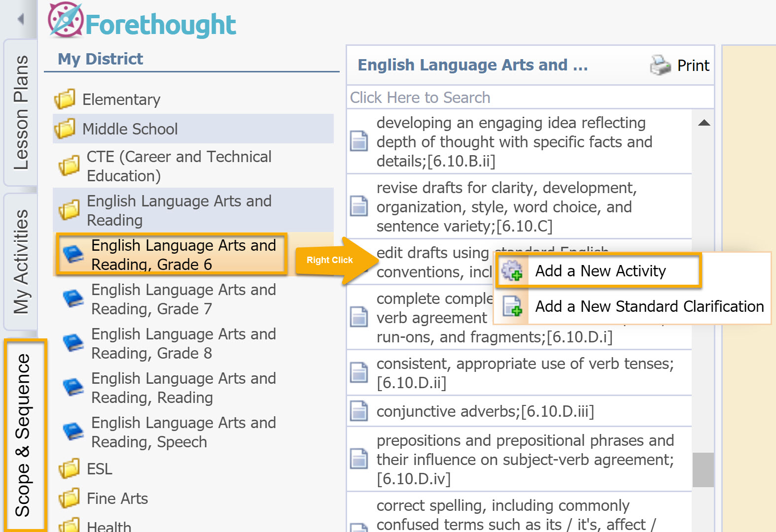776x532 pixels.
Task: Click the standards list scrollbar thumb
Action: [x=703, y=470]
